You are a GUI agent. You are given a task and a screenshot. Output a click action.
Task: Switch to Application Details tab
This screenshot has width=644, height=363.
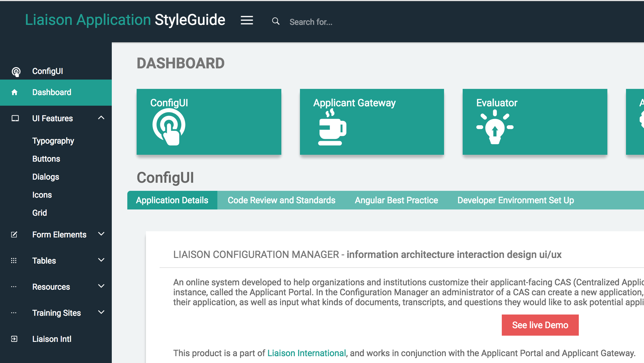172,200
